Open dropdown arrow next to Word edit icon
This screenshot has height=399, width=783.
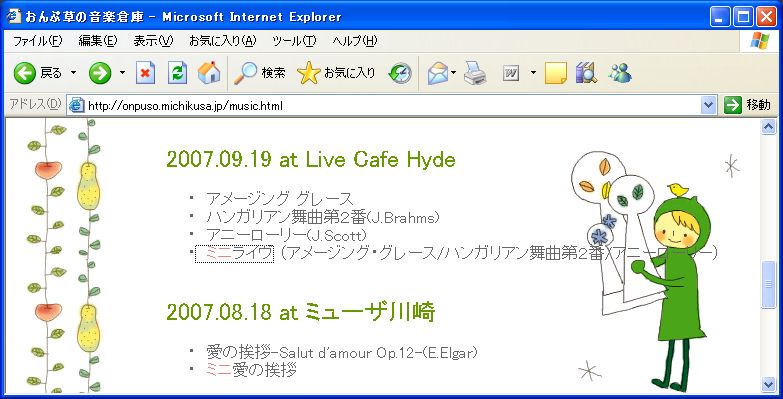533,73
